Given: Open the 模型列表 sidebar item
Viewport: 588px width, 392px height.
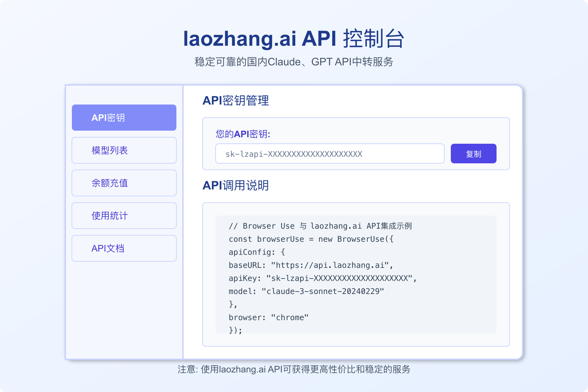Looking at the screenshot, I should [x=124, y=150].
